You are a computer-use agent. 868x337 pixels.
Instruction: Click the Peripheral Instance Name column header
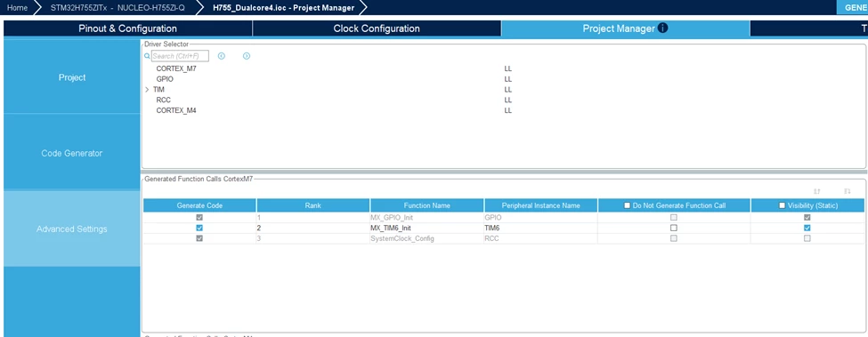(x=541, y=205)
